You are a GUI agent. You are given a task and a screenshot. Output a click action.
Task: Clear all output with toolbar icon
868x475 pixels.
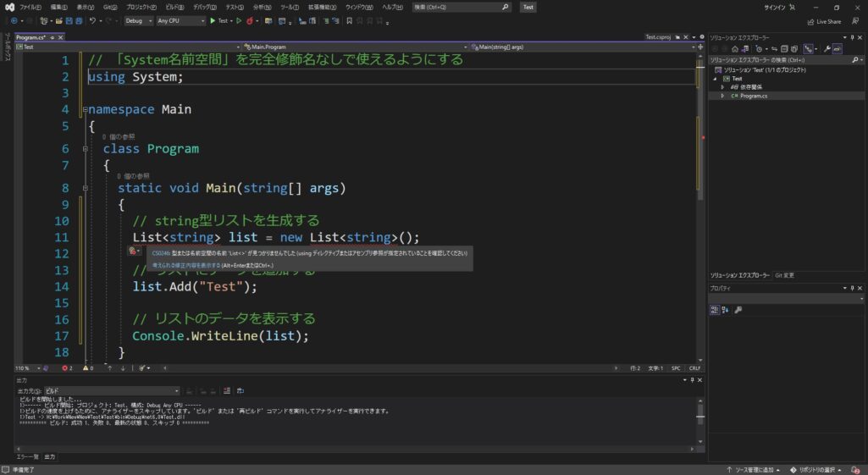coord(227,391)
